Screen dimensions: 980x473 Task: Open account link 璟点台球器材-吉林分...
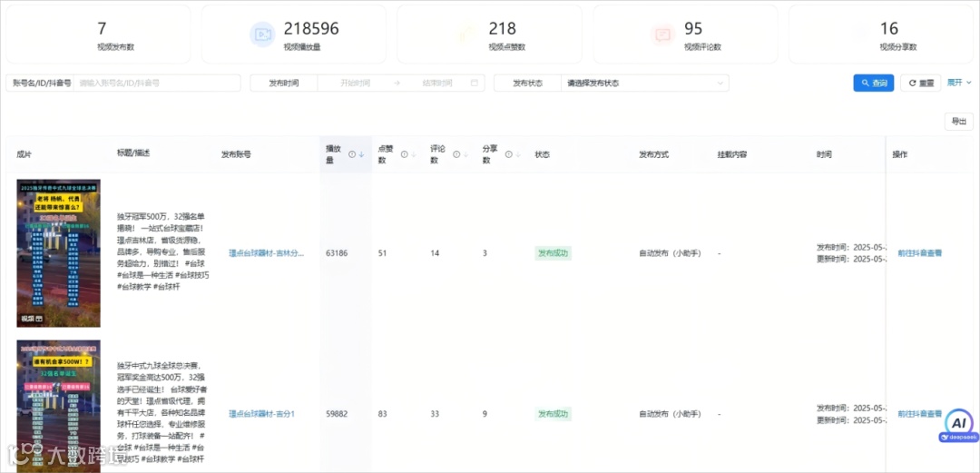coord(266,253)
